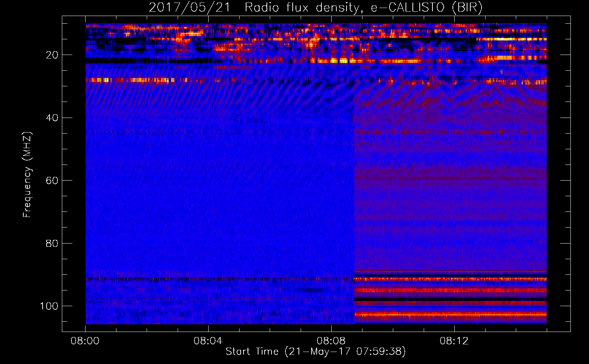This screenshot has width=589, height=364.
Task: Click the plot title '2017/05/21 Radio flux density, e-CALLISTO (BIR)'
Action: (x=316, y=8)
